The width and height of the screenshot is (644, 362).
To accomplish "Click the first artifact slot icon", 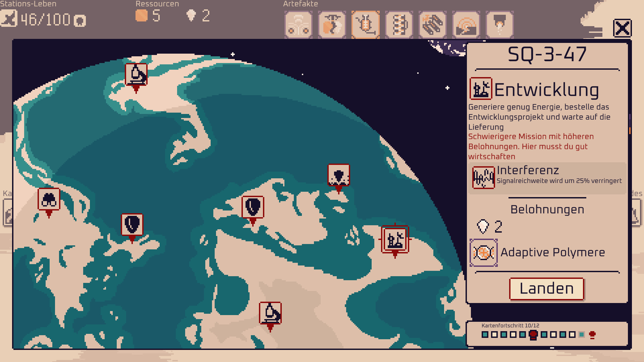I will click(x=298, y=25).
